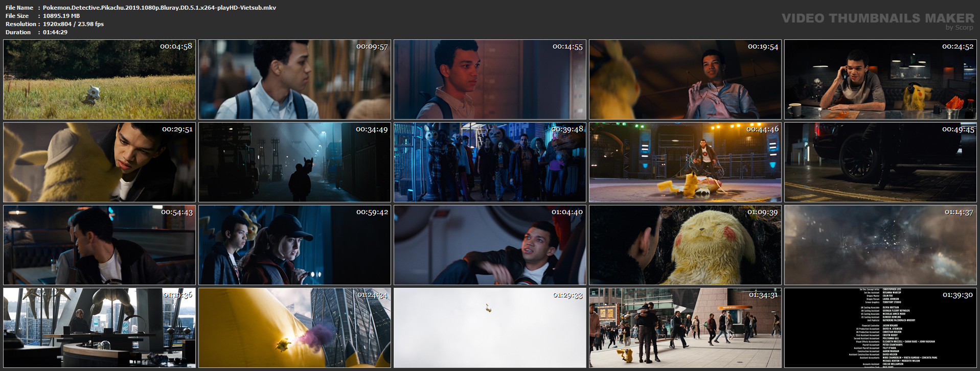Click the resolution value 1920x804 / 23.98 fps
This screenshot has height=371, width=980.
pos(73,24)
